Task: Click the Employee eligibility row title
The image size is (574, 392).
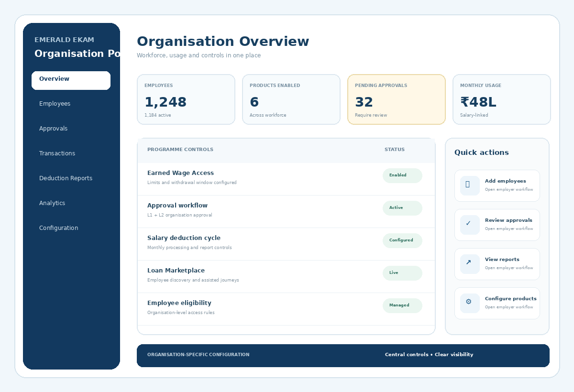Action: 179,303
